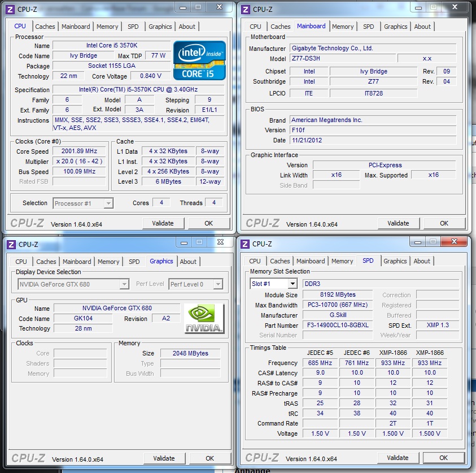Click the NVIDIA logo in Graphics window
The height and width of the screenshot is (473, 476).
click(204, 319)
